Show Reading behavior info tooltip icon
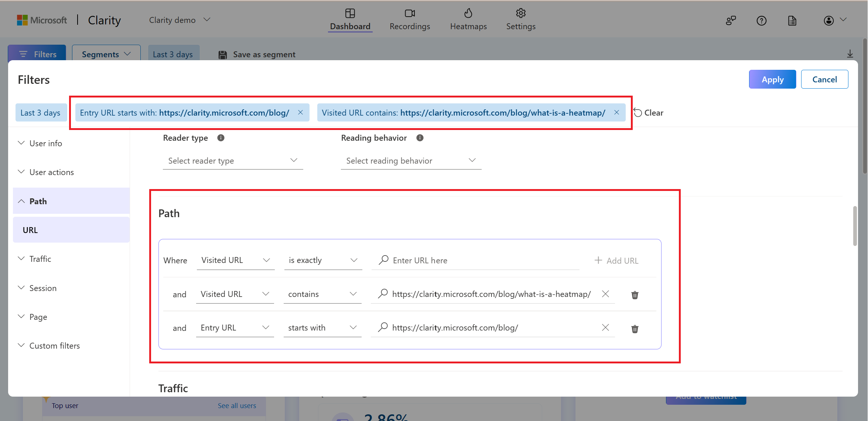 (x=420, y=138)
